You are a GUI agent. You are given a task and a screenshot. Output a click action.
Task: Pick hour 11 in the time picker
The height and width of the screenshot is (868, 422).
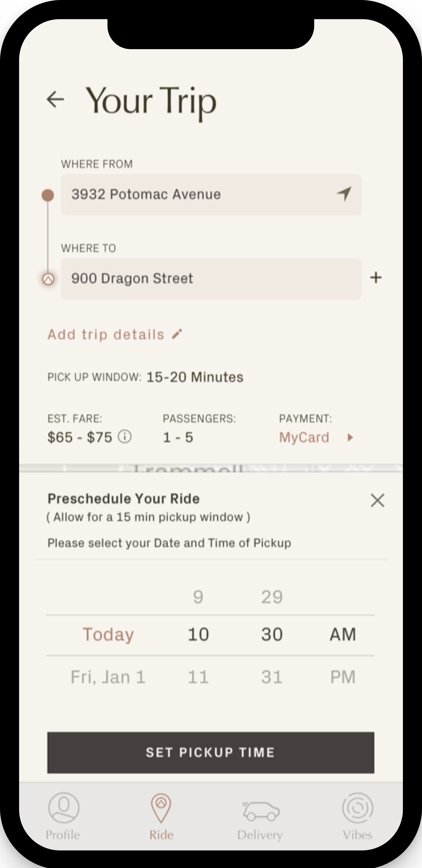[198, 677]
